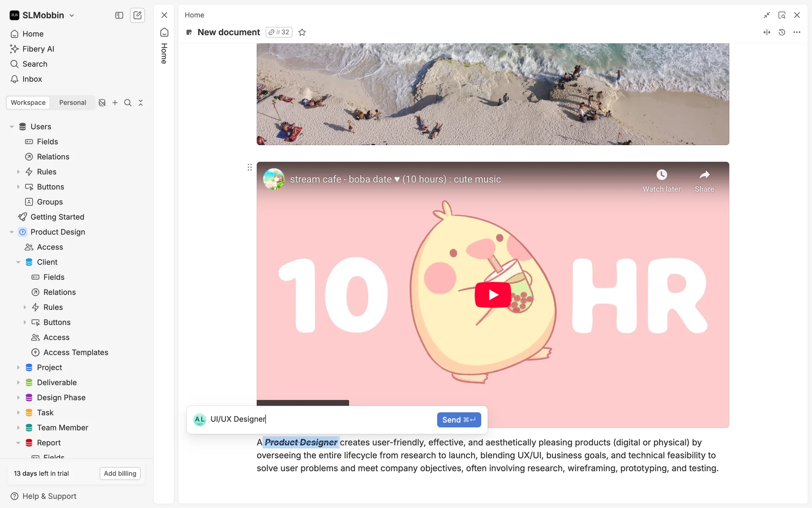Open the SLMobbin workspace dropdown

[72, 15]
